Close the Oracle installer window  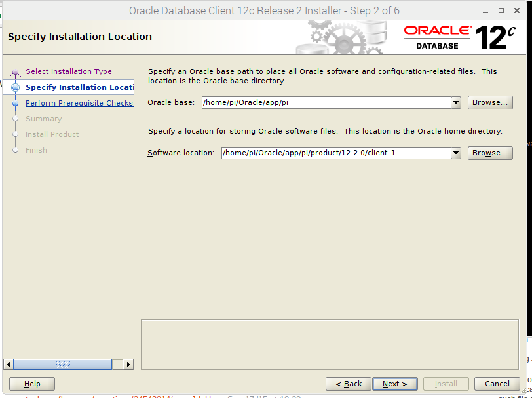[x=517, y=11]
